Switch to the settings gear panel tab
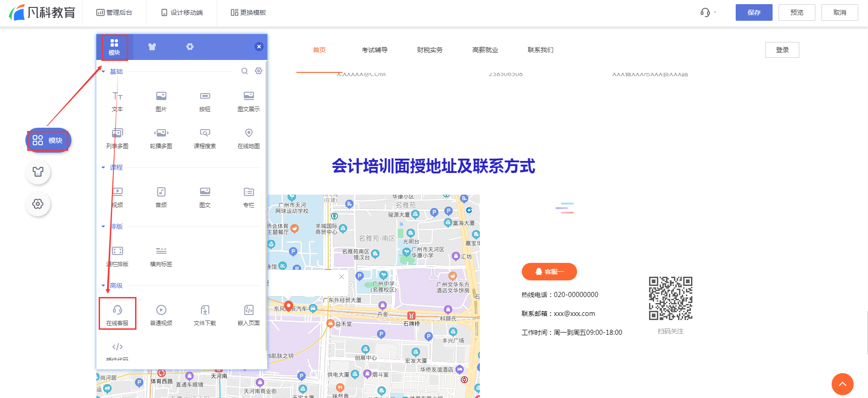This screenshot has width=868, height=398. pos(190,47)
